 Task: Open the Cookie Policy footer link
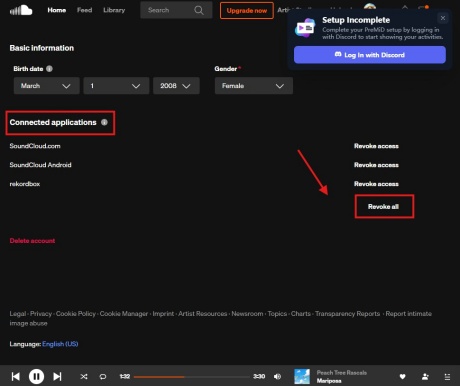click(76, 314)
